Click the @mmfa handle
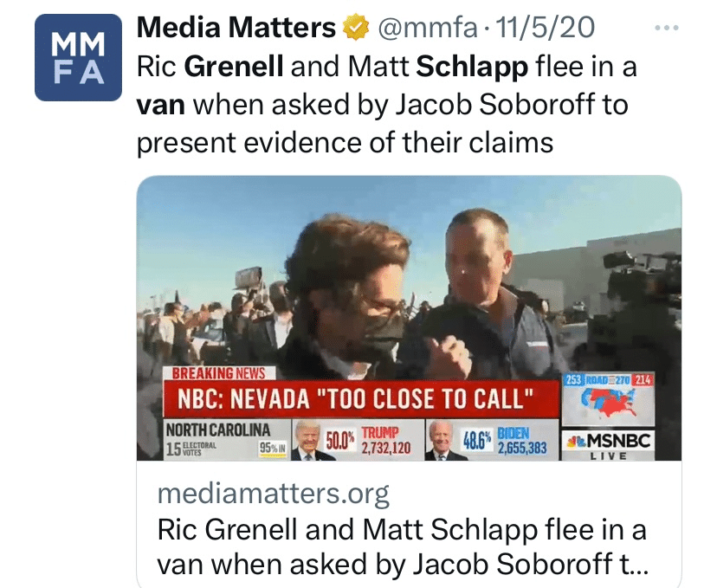 pyautogui.click(x=423, y=29)
